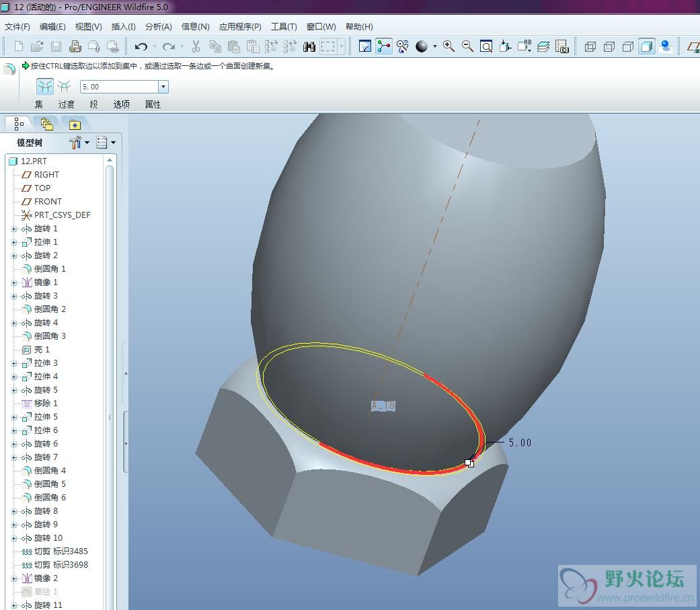The image size is (700, 610).
Task: Click the View Manager camera icon
Action: 561,46
